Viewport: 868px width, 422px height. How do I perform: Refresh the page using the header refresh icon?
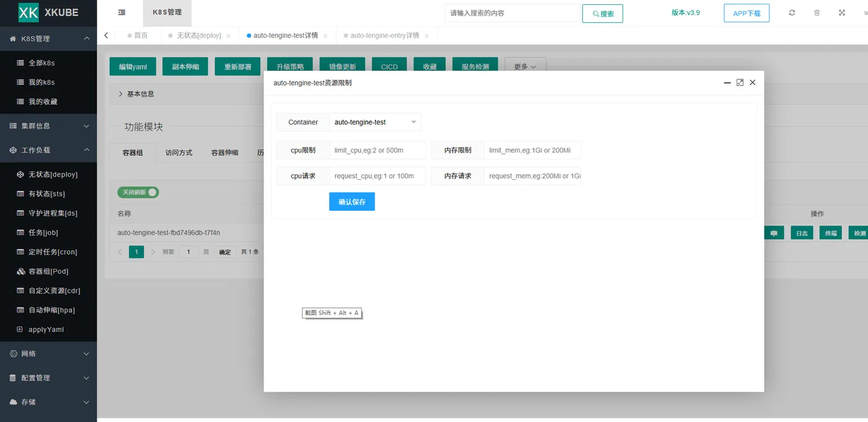(792, 12)
